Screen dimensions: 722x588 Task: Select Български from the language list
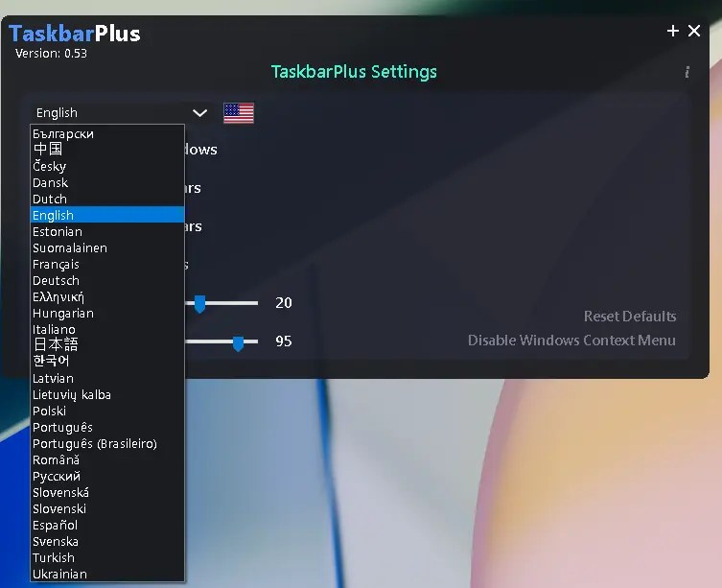pyautogui.click(x=107, y=133)
